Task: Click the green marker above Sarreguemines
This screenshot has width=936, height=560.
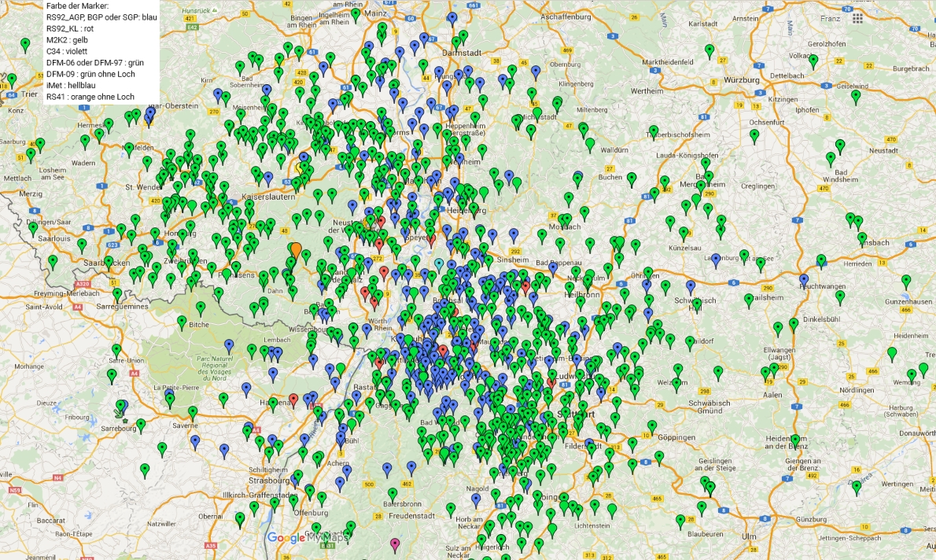Action: (118, 294)
